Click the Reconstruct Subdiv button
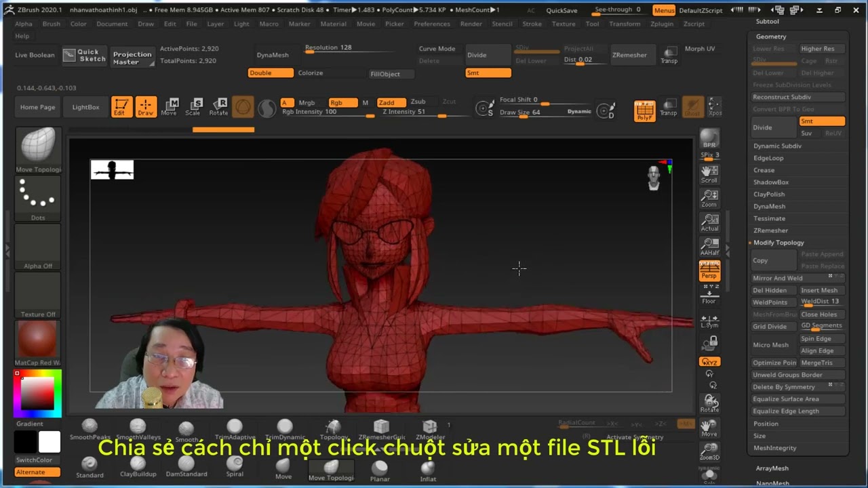This screenshot has width=868, height=488. [797, 97]
